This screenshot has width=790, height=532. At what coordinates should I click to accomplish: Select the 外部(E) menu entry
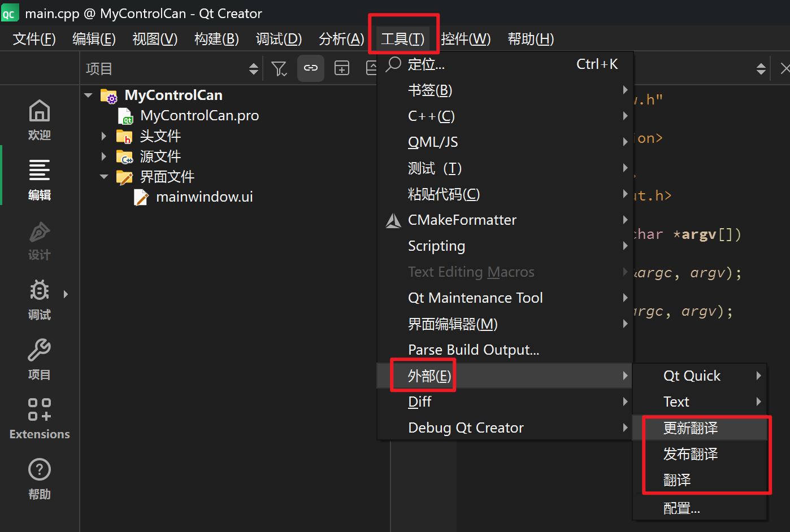point(505,376)
